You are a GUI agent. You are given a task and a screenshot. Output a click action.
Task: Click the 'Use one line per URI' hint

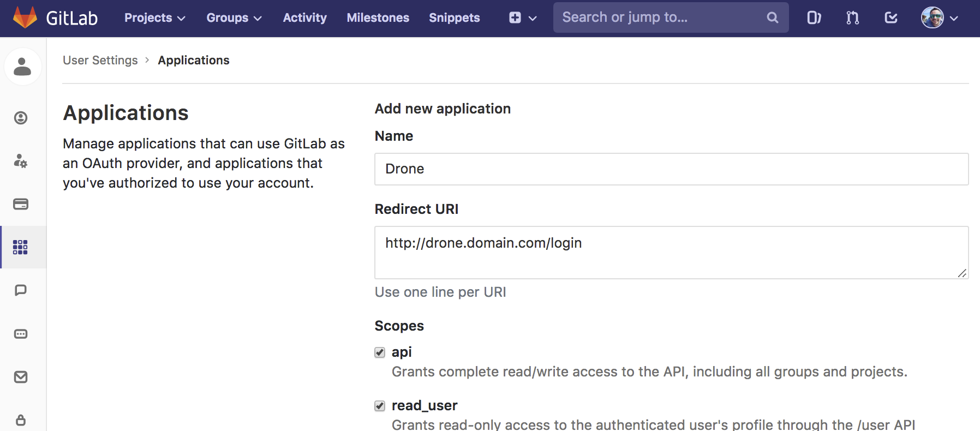pyautogui.click(x=440, y=292)
